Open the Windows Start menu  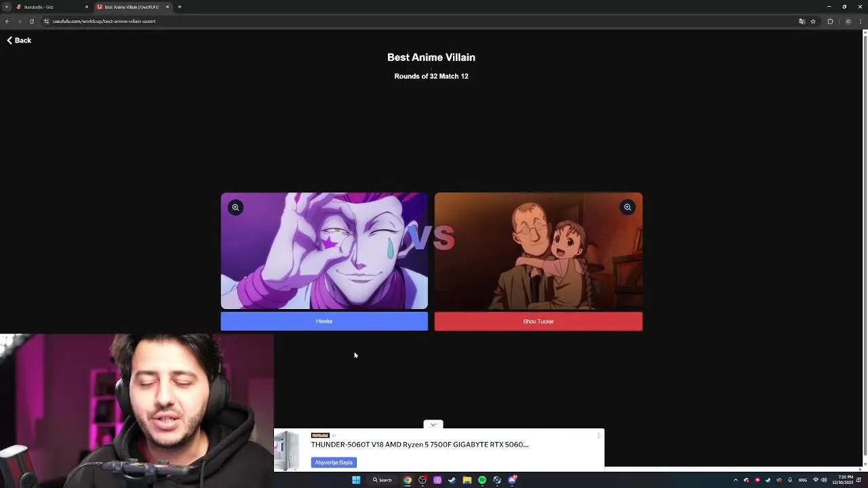[356, 480]
